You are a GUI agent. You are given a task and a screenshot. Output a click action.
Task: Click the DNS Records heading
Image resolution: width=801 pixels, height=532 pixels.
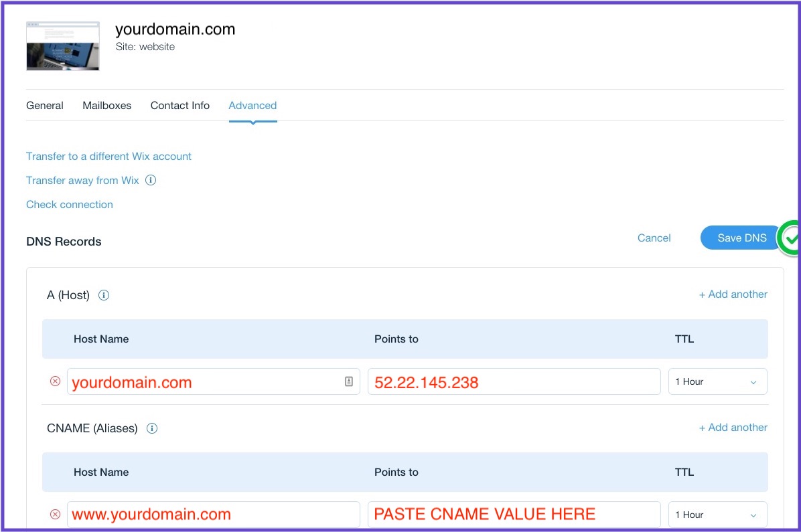click(64, 242)
